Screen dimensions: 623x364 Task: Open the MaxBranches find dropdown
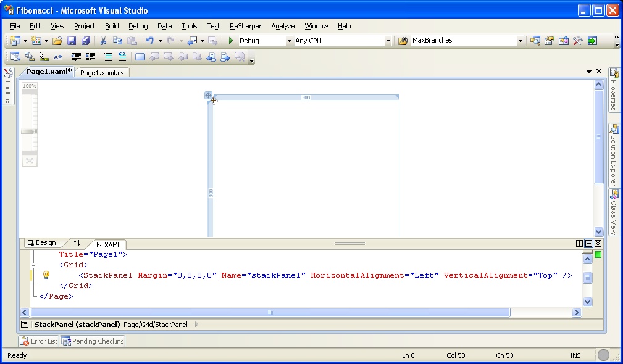[520, 41]
